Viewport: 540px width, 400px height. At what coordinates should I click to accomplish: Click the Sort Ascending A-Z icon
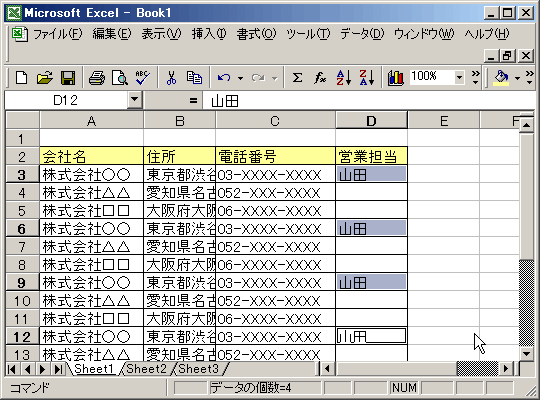343,78
